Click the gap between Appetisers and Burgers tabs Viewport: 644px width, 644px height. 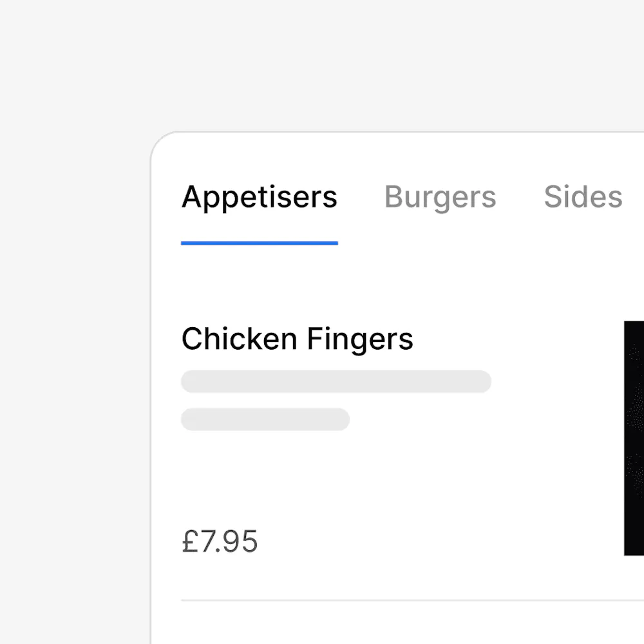pos(361,197)
